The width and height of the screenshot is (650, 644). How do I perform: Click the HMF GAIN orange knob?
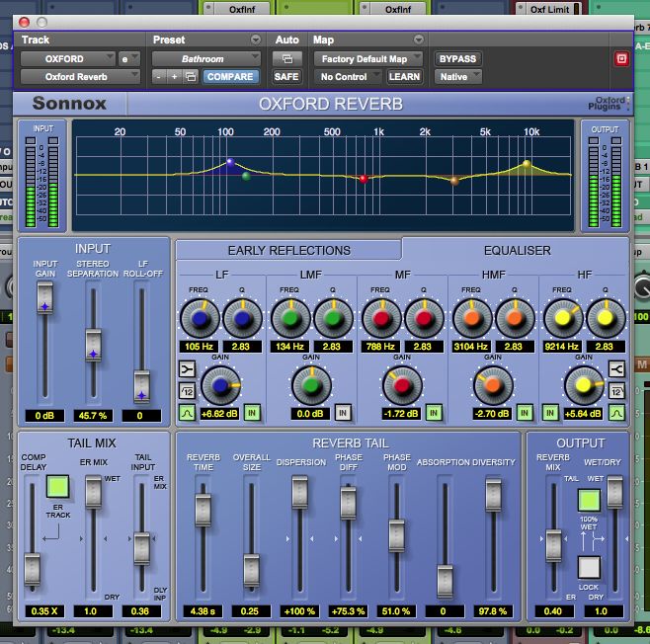(493, 386)
